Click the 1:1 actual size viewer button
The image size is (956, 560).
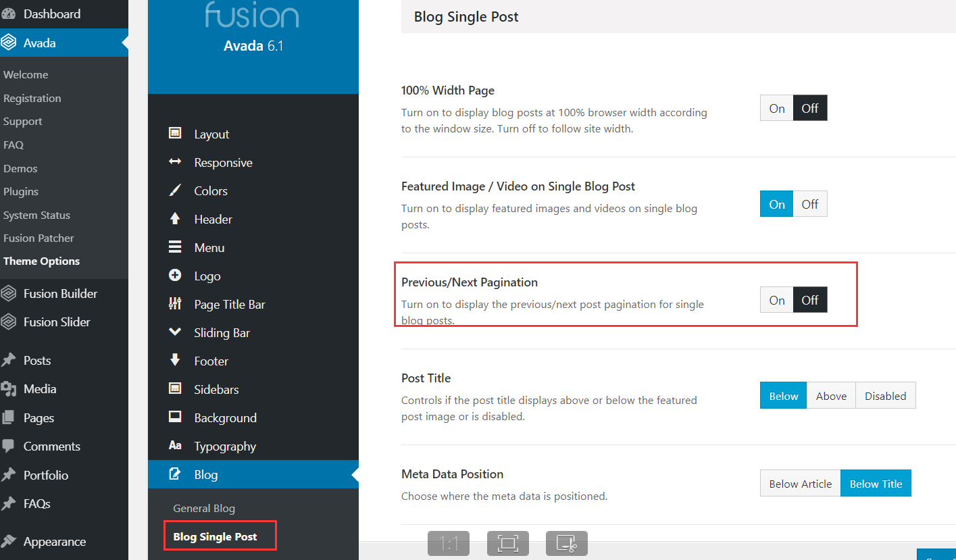pos(449,543)
